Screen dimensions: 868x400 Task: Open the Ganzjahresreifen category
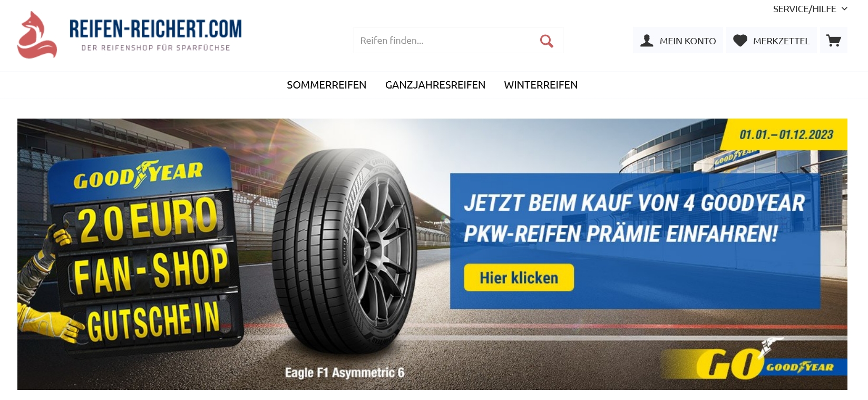click(435, 85)
